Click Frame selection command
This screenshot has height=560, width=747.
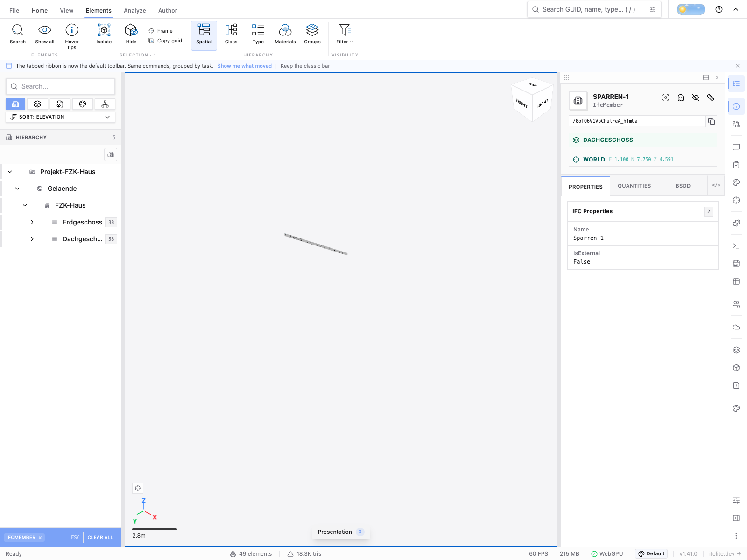[x=161, y=31]
